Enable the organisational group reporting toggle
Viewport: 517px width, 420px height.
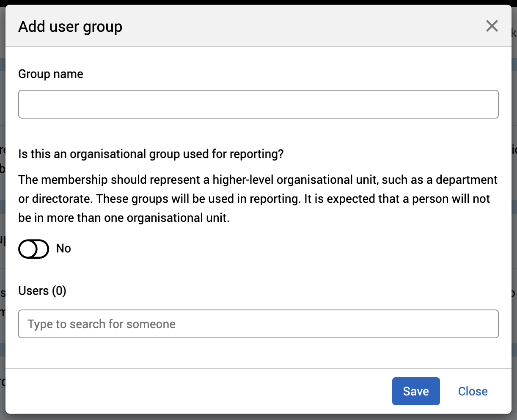tap(34, 249)
